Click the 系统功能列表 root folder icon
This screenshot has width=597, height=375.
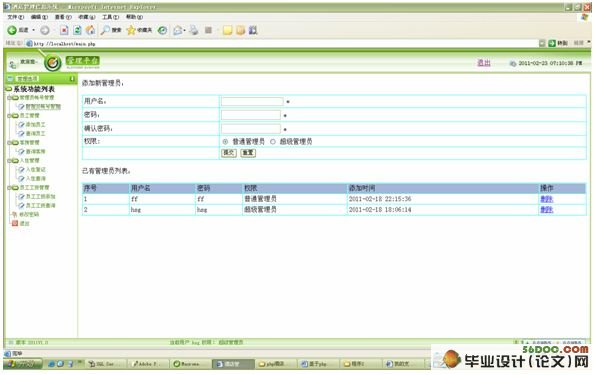click(x=9, y=89)
